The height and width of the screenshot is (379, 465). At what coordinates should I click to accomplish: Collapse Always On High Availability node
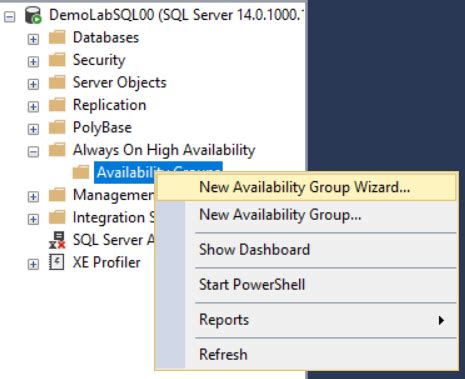pos(33,152)
